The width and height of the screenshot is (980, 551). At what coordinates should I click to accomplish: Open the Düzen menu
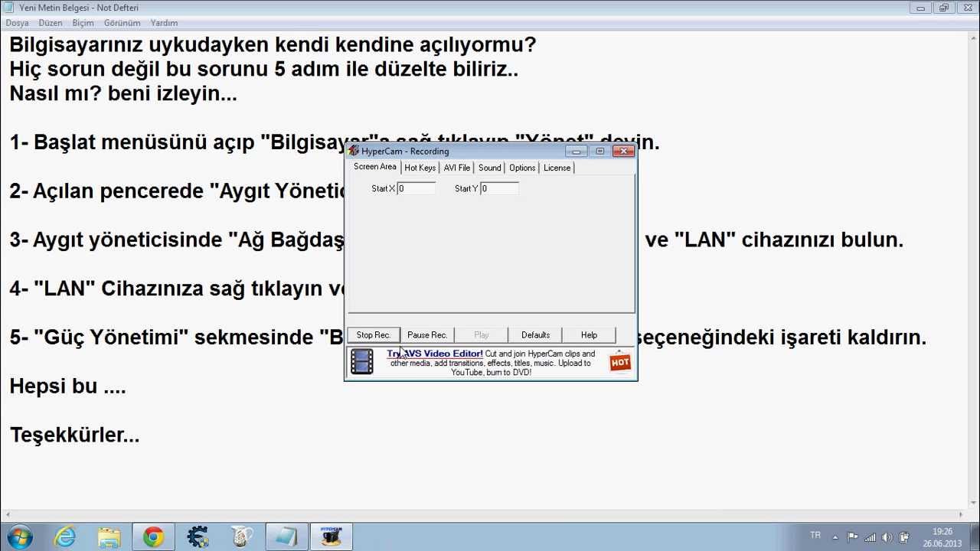pyautogui.click(x=51, y=23)
